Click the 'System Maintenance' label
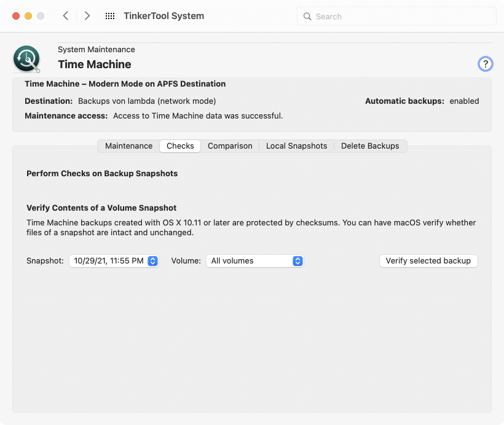 coord(96,50)
